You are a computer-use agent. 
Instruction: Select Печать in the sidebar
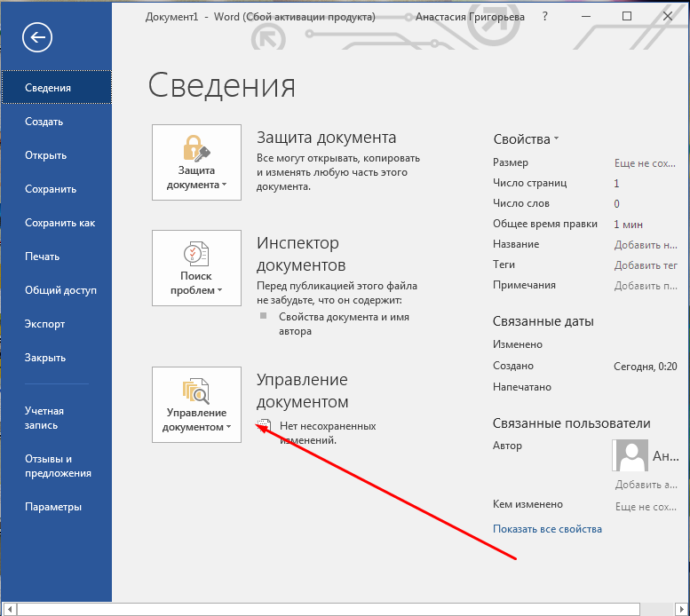pyautogui.click(x=56, y=257)
